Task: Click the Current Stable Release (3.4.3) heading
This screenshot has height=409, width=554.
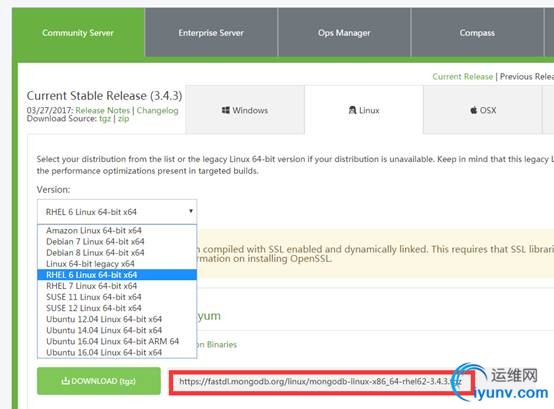Action: point(104,96)
